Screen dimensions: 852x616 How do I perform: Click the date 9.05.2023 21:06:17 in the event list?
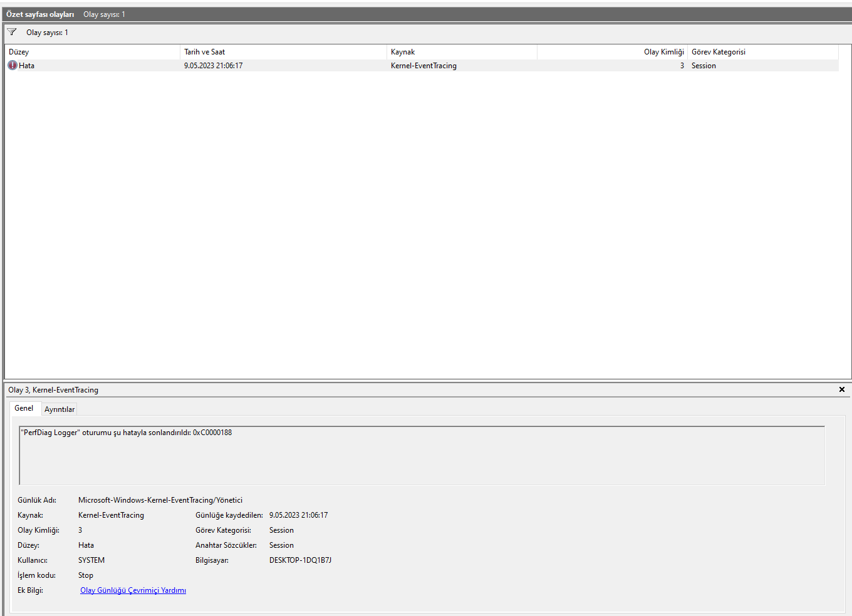point(213,66)
